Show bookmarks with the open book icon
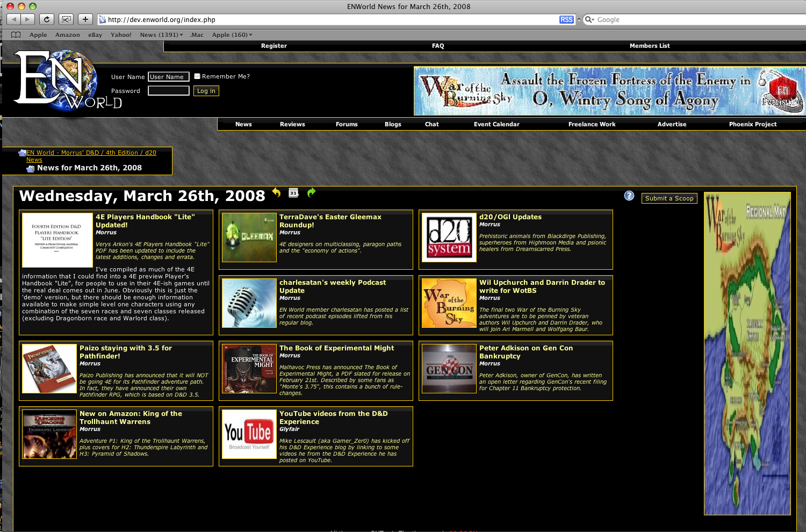This screenshot has height=532, width=806. point(16,35)
